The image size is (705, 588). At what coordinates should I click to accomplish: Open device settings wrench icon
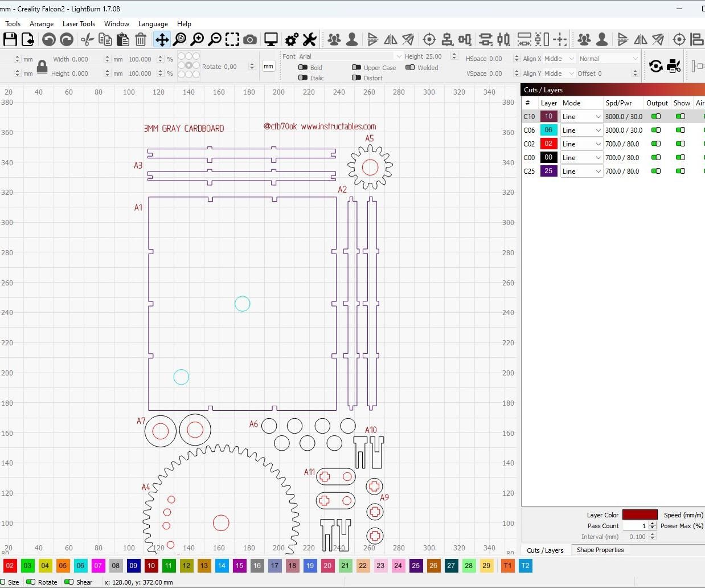(309, 39)
